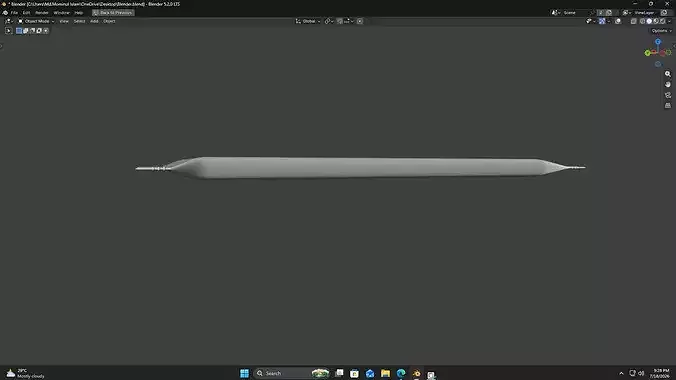Toggle proportional editing icon
Image resolution: width=676 pixels, height=380 pixels.
360,21
